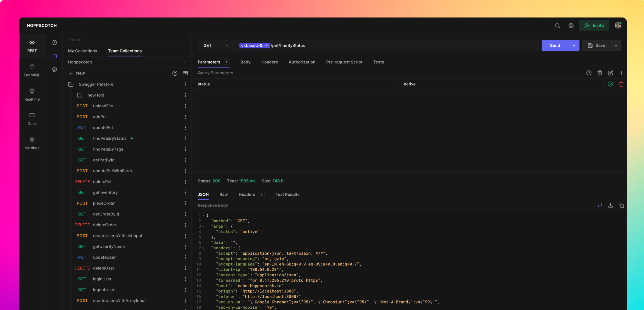Click the collections Search field
Image resolution: width=644 pixels, height=310 pixels.
click(126, 40)
